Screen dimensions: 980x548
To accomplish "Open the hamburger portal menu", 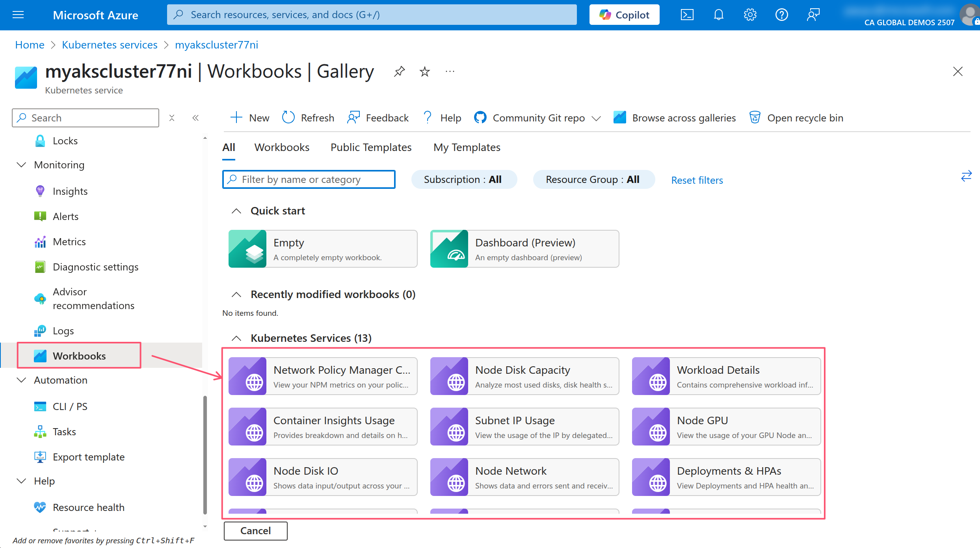I will 18,15.
